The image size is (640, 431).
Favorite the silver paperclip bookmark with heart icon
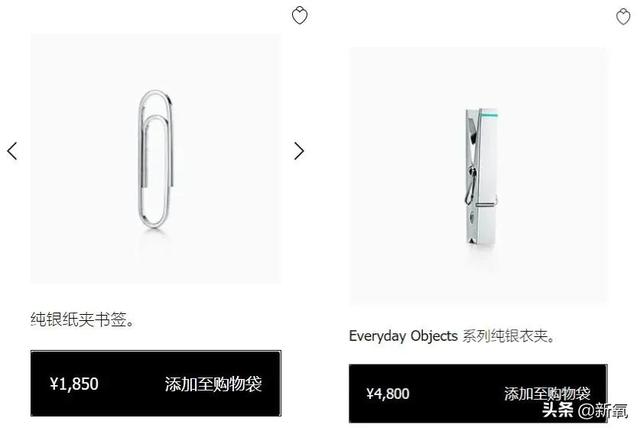(300, 16)
